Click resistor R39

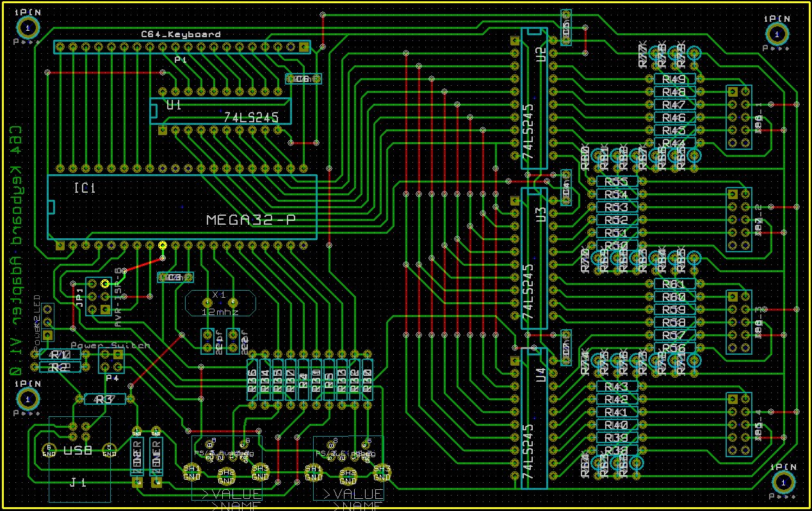pos(617,438)
